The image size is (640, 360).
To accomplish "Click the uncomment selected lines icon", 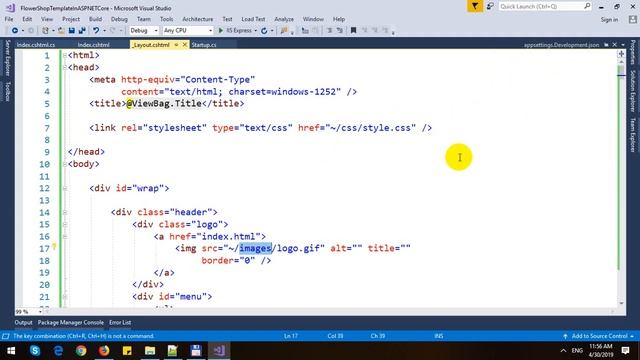I will [x=339, y=31].
